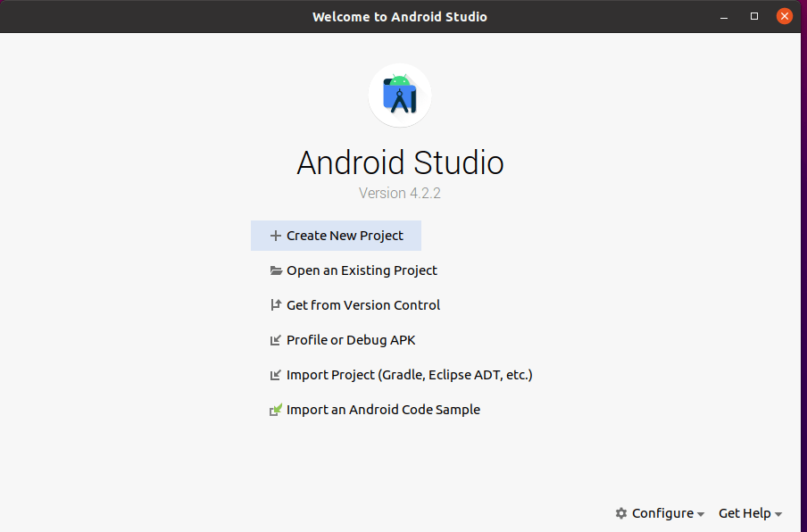Image resolution: width=807 pixels, height=532 pixels.
Task: Click the plus icon beside Create New Project
Action: pyautogui.click(x=275, y=236)
